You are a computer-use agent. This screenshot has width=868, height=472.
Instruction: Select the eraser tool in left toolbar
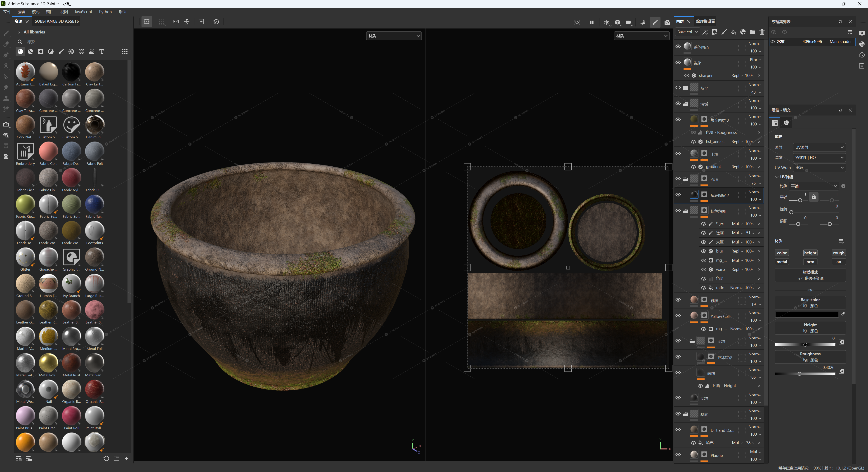point(6,44)
